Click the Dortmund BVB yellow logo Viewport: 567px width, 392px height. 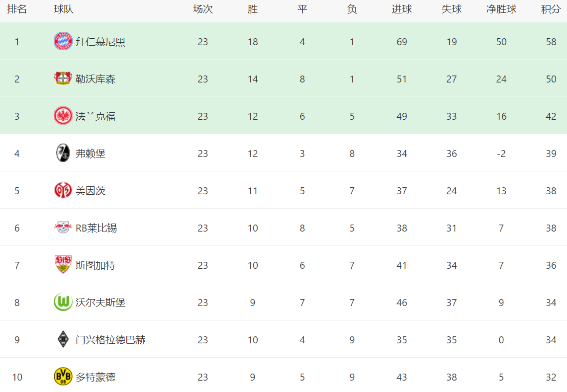click(63, 377)
